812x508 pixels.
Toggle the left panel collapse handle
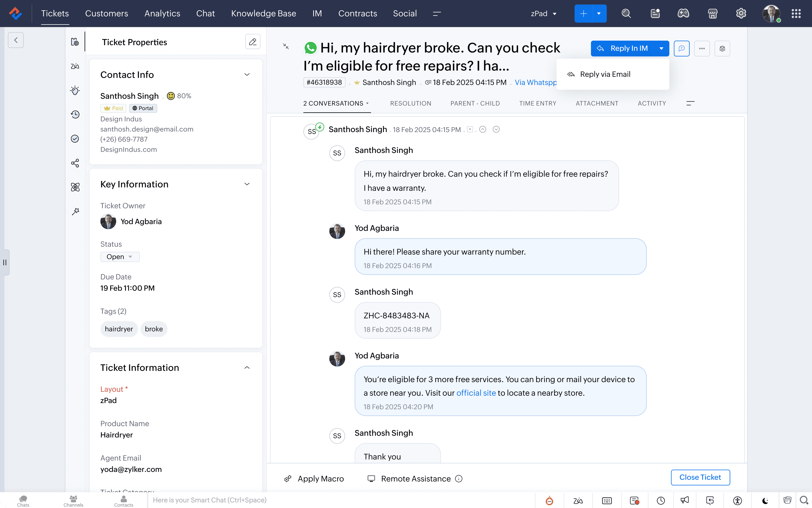(x=5, y=262)
